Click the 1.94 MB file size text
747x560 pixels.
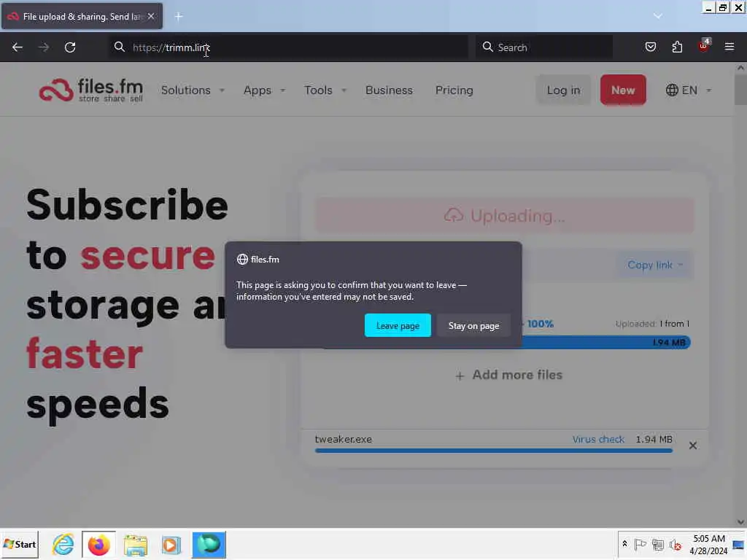654,439
